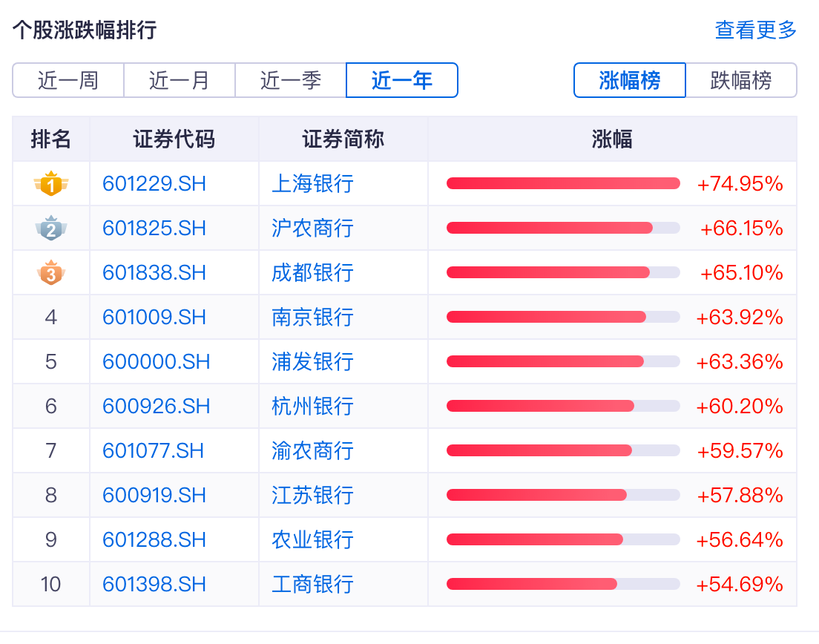
Task: Open 渝农商行 stock page
Action: tap(312, 451)
